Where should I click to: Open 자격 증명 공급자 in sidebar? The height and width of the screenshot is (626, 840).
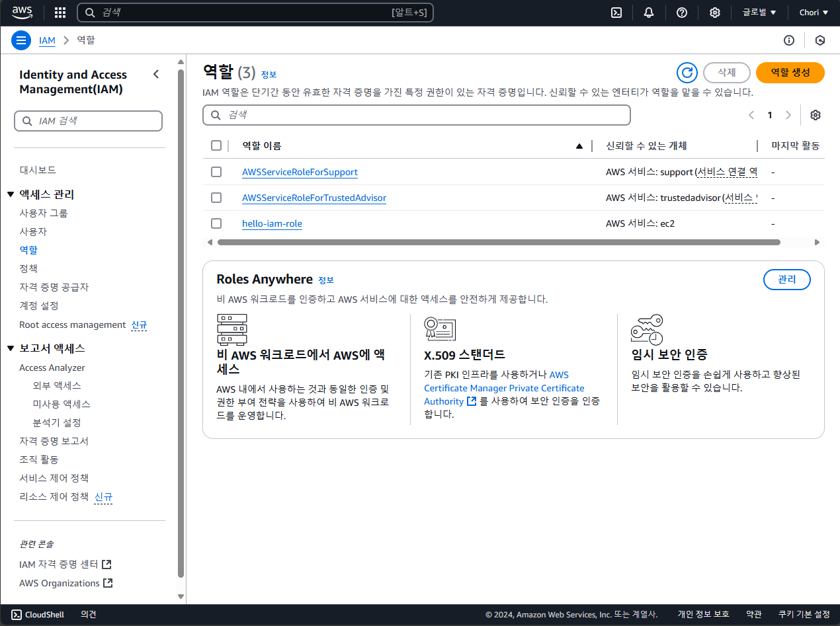click(x=54, y=287)
